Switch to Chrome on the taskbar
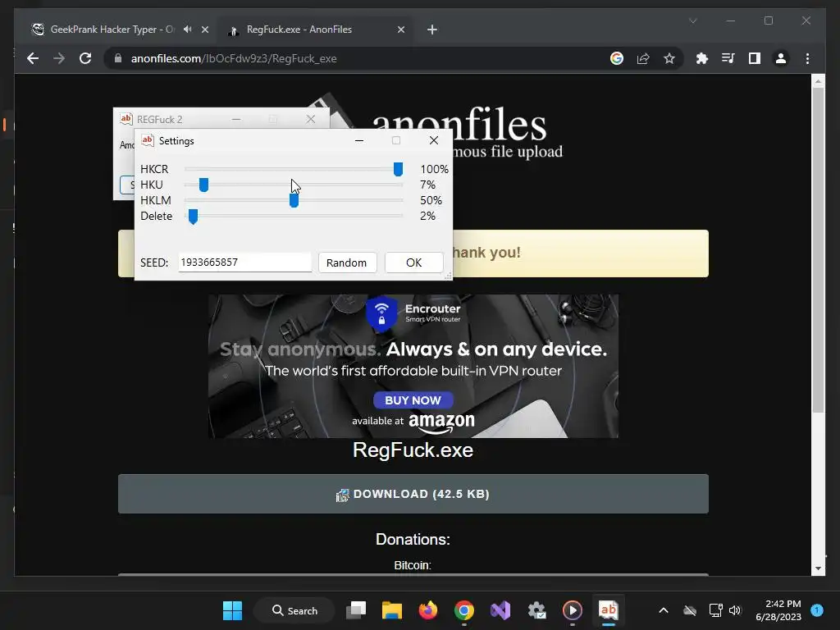 coord(464,610)
